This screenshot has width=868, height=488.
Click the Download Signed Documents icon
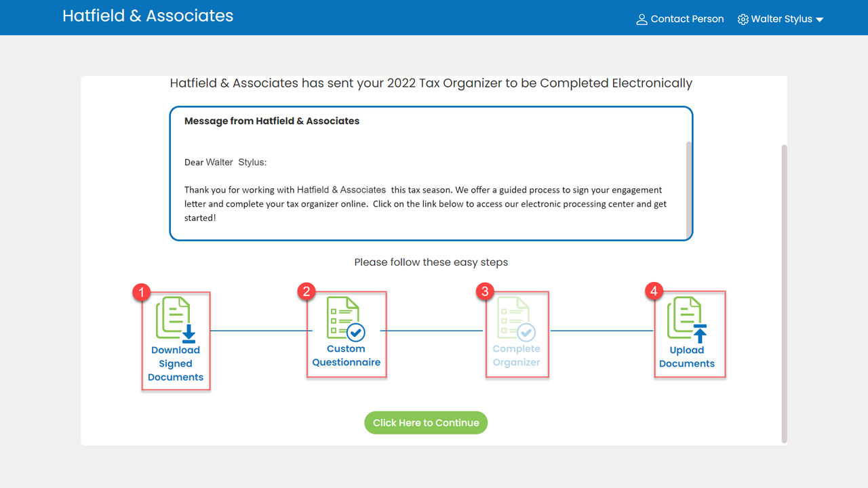176,319
